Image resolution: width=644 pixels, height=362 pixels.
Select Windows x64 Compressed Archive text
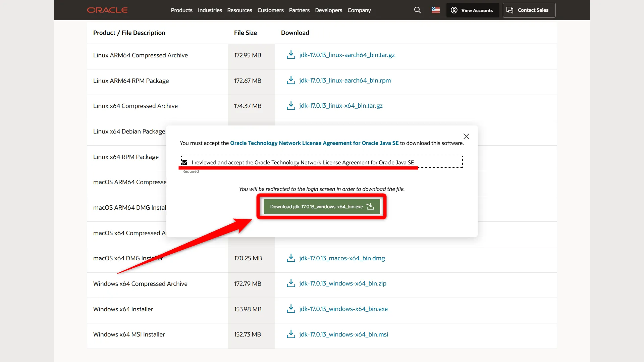click(140, 284)
